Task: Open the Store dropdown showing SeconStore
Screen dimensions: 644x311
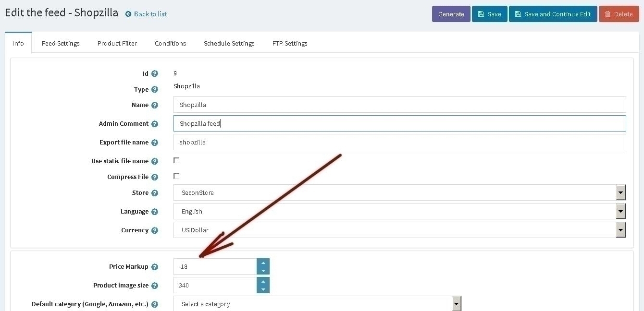Action: tap(399, 192)
